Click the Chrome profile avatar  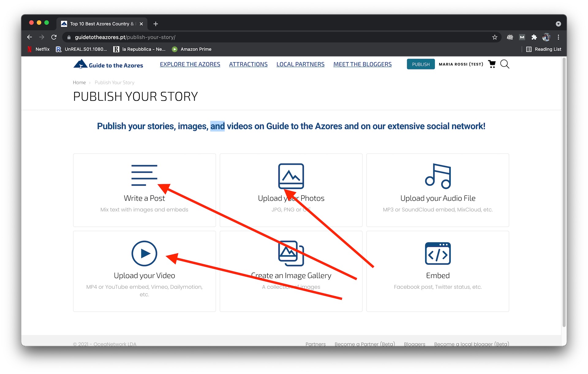coord(546,37)
